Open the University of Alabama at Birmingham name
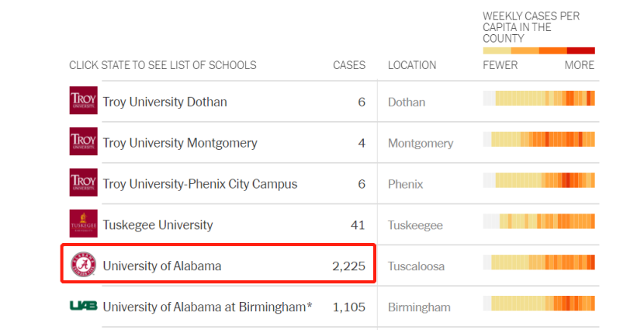The width and height of the screenshot is (644, 330). (x=207, y=307)
